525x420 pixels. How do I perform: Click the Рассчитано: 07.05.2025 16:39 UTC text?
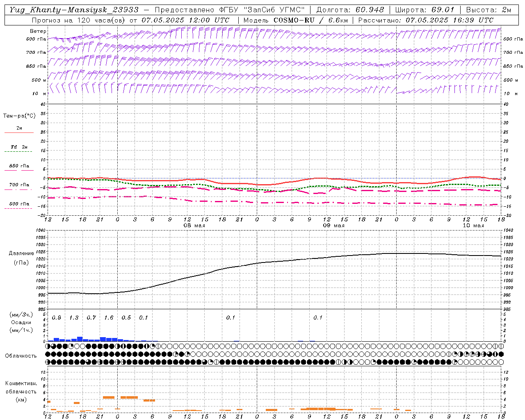click(426, 20)
